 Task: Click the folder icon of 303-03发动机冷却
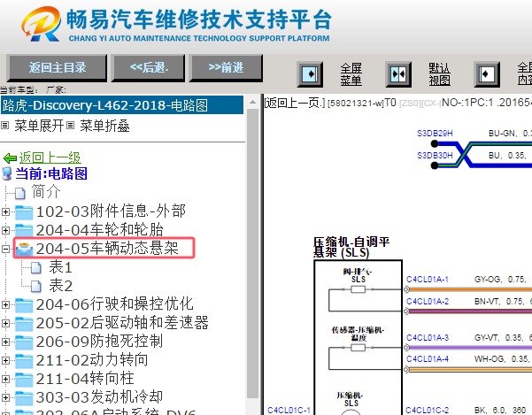[24, 398]
